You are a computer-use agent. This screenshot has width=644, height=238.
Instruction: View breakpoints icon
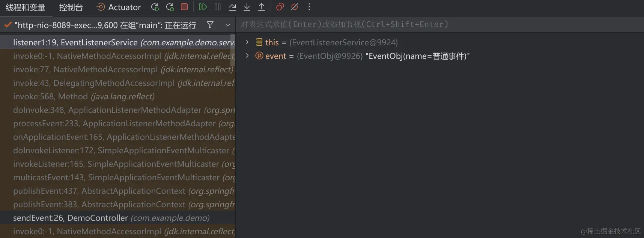tap(280, 7)
